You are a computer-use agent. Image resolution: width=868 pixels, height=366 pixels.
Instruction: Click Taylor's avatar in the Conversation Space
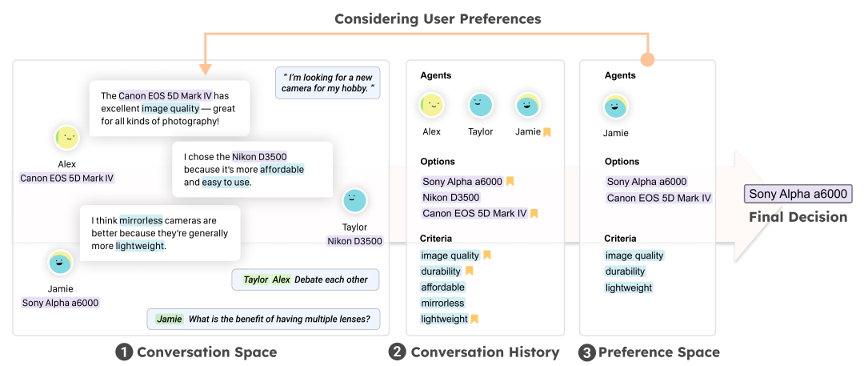(x=354, y=201)
